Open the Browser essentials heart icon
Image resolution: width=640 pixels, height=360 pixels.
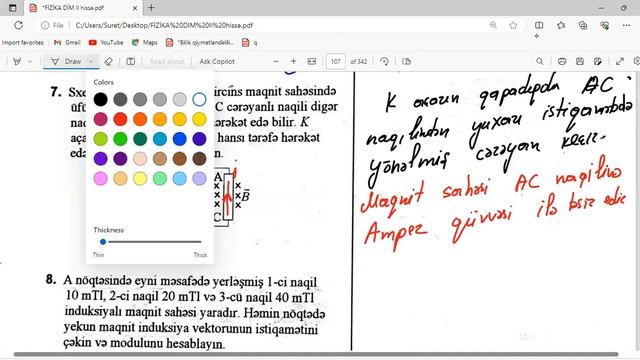coord(604,25)
